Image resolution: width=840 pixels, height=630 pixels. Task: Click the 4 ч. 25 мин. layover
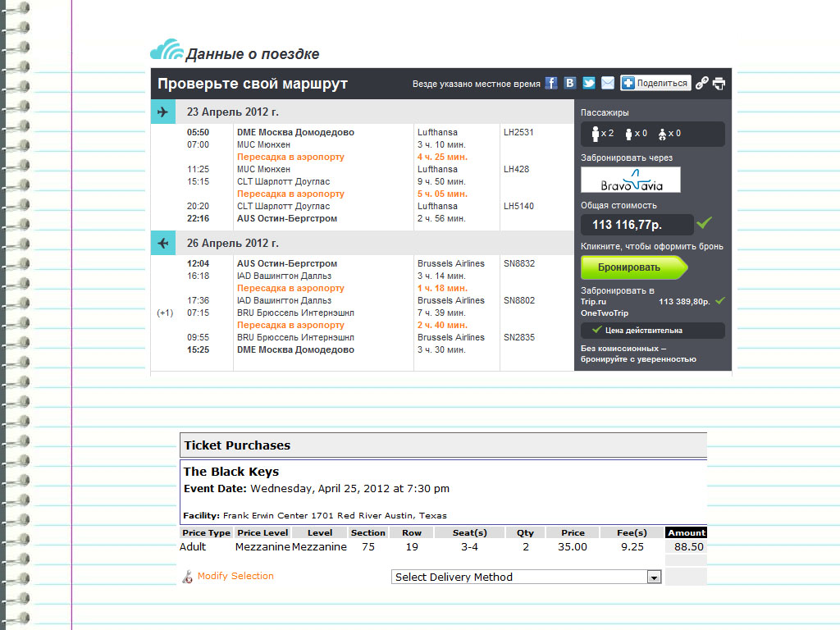(x=442, y=157)
